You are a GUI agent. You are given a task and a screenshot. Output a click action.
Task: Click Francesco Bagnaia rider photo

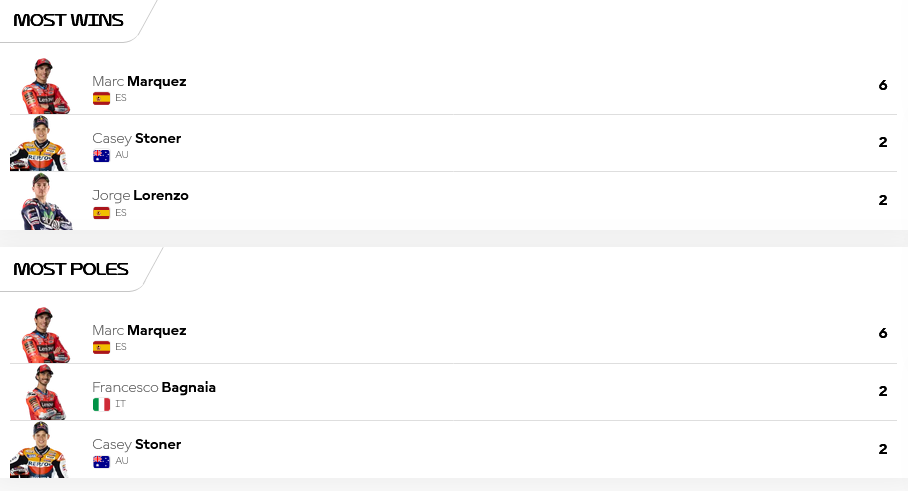(45, 392)
